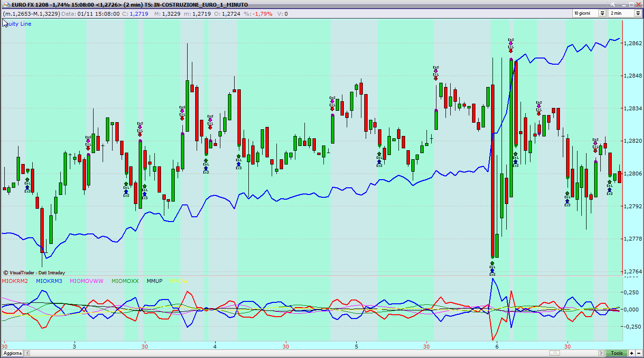Screen dimensions: 644x358
Task: Click hour 3 on the time axis
Action: [x=74, y=346]
